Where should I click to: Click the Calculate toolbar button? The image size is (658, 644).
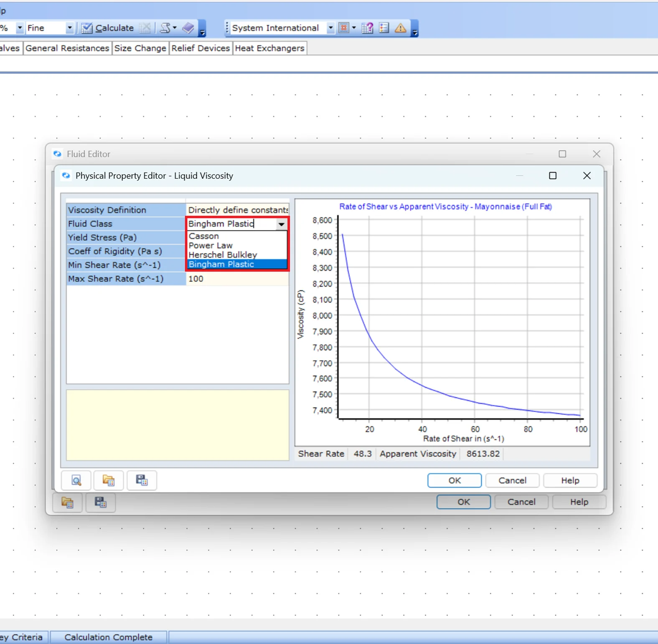click(108, 28)
